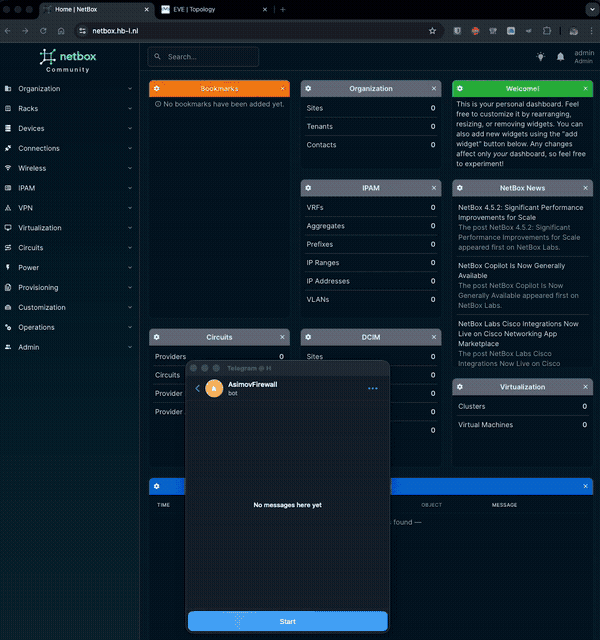Screen dimensions: 600x640
Task: Expand VPN menu chevron
Action: click(x=130, y=208)
